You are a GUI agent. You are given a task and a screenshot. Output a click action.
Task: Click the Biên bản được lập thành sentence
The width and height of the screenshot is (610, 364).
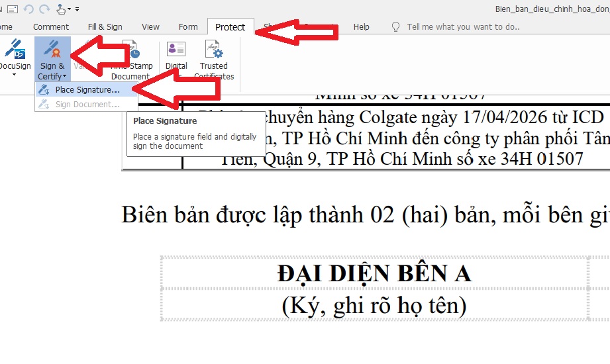[x=366, y=214]
